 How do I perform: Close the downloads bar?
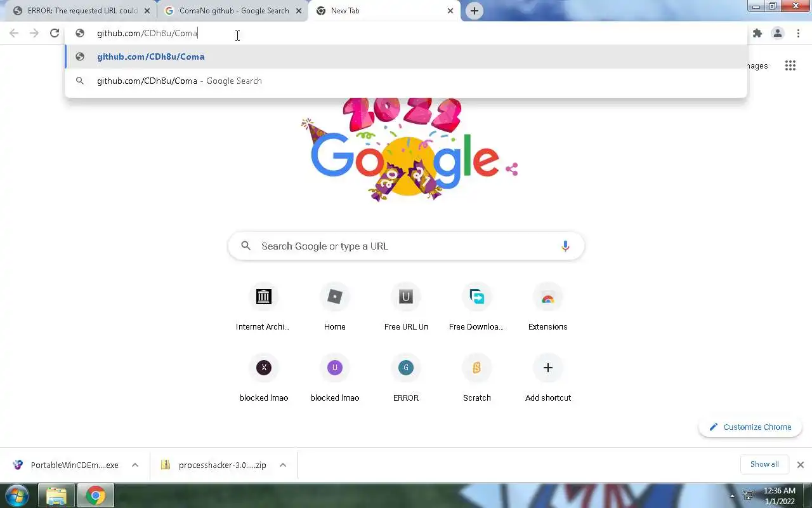click(x=801, y=465)
